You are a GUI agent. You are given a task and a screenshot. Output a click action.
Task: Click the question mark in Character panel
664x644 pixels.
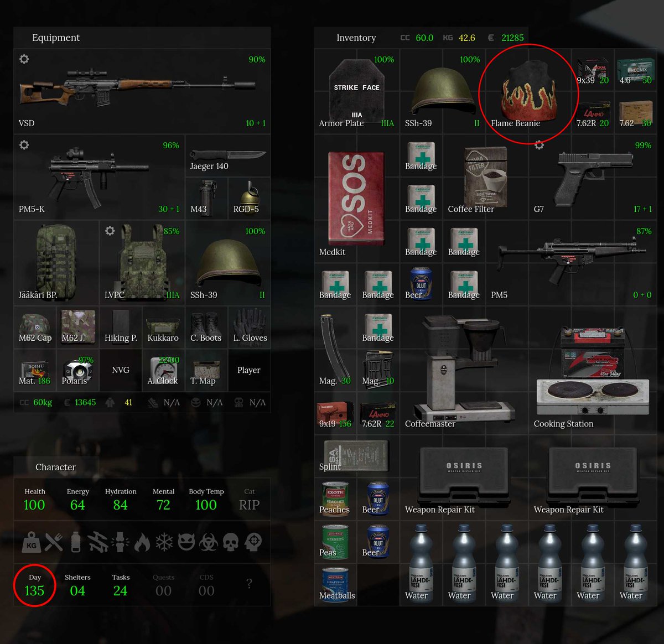click(249, 584)
